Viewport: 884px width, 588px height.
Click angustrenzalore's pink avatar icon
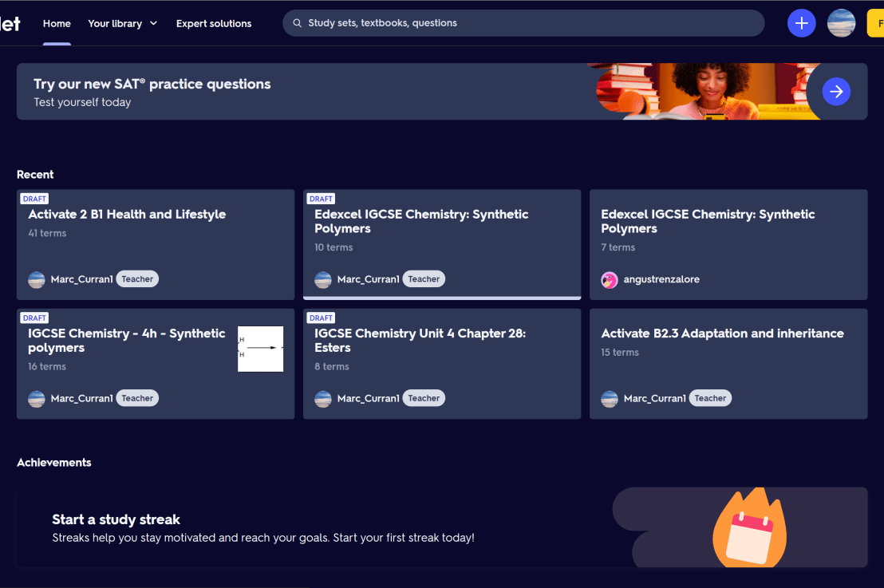[610, 279]
